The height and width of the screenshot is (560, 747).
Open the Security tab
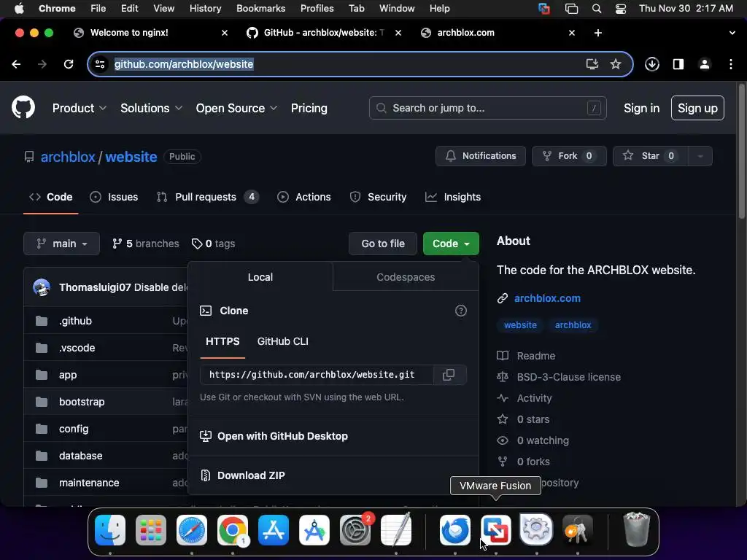pos(379,197)
